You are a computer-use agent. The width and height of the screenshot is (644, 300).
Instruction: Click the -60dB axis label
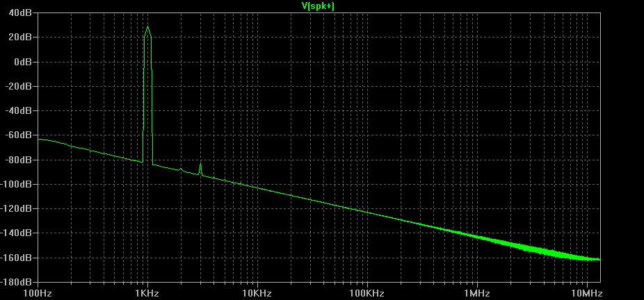click(17, 135)
